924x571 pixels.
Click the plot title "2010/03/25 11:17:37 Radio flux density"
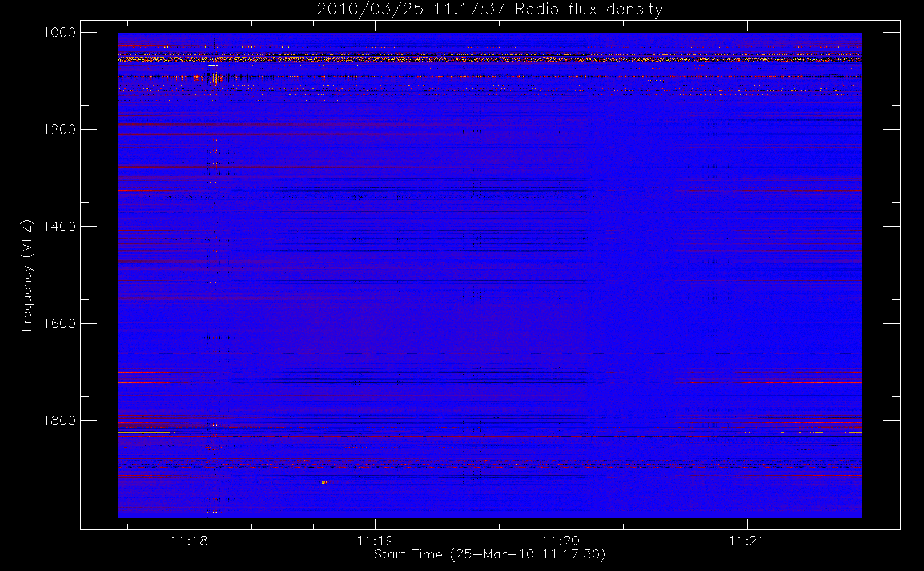(x=490, y=9)
